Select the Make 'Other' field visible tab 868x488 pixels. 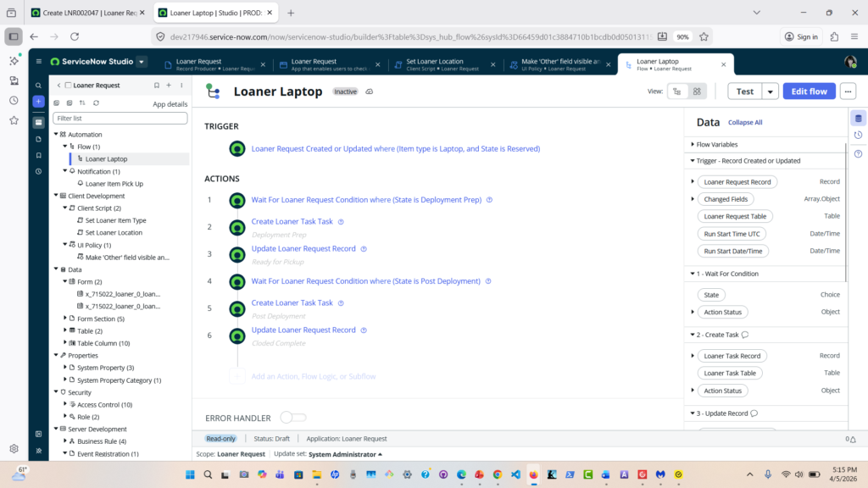(x=555, y=64)
